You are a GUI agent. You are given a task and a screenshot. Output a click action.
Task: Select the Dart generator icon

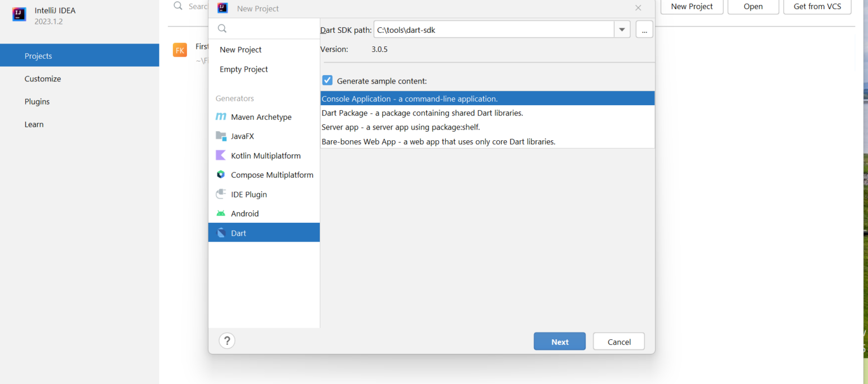[221, 232]
